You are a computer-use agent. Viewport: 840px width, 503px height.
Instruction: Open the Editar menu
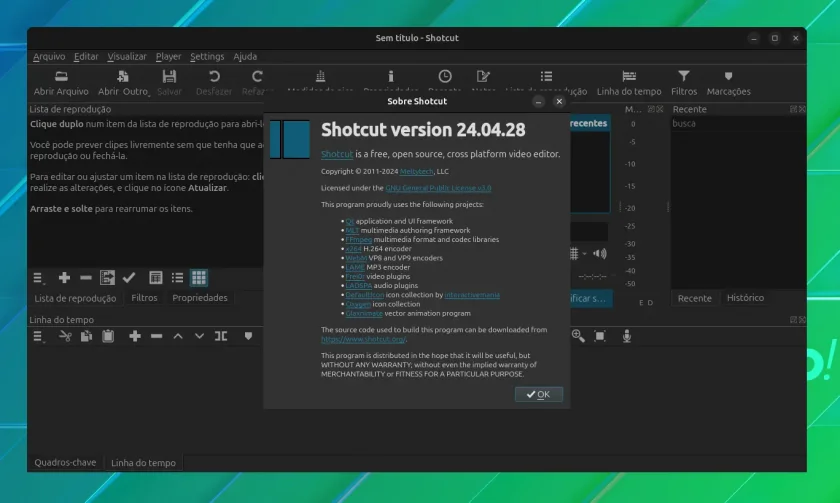coord(86,56)
